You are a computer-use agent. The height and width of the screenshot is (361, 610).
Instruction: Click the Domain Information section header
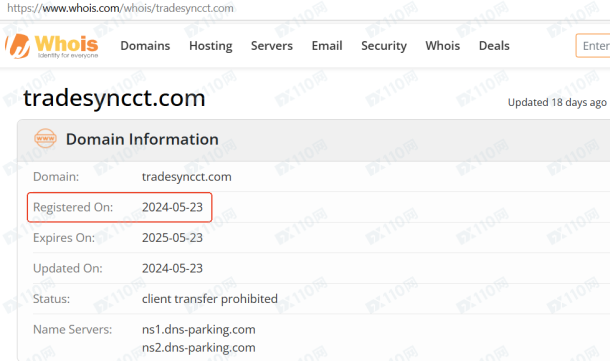click(x=142, y=139)
